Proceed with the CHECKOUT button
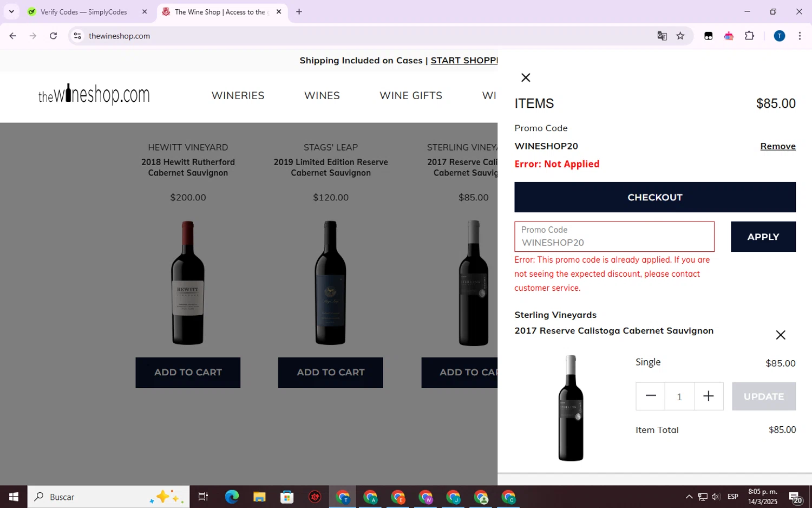The height and width of the screenshot is (508, 812). tap(654, 197)
